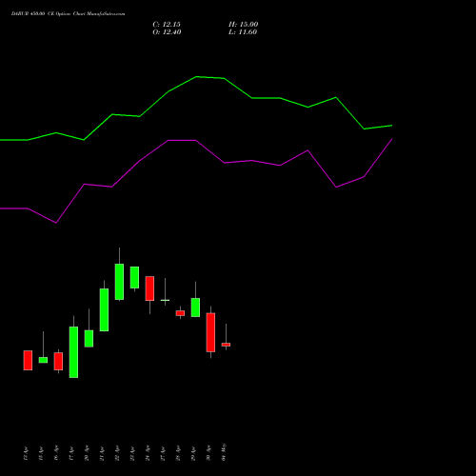Click the DABUR CE Options chart title
The width and height of the screenshot is (476, 476).
point(69,14)
